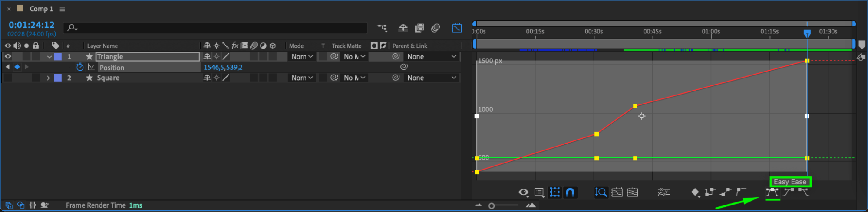Open the Comp 1 panel menu
Screen dimensions: 868x212
click(x=62, y=9)
